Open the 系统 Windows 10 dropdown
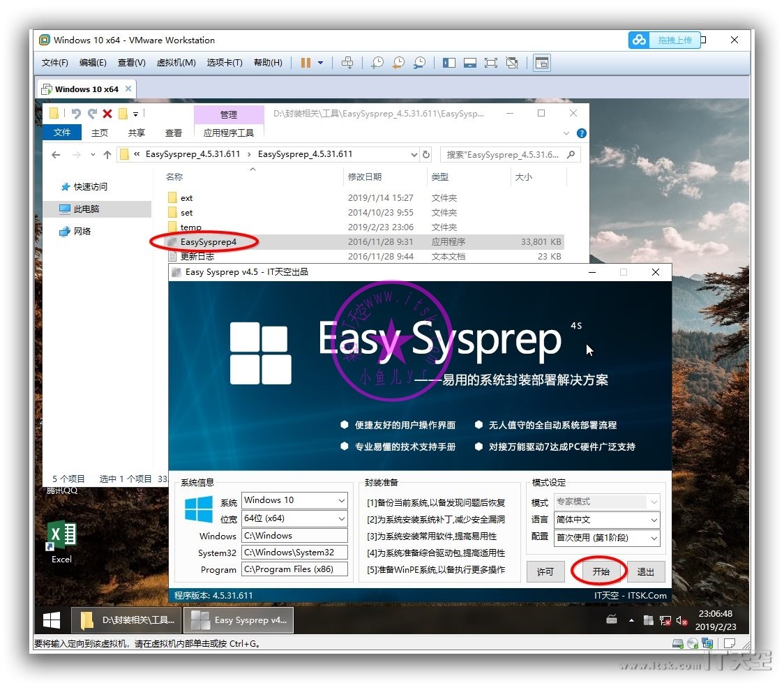The image size is (784, 683). (x=294, y=500)
